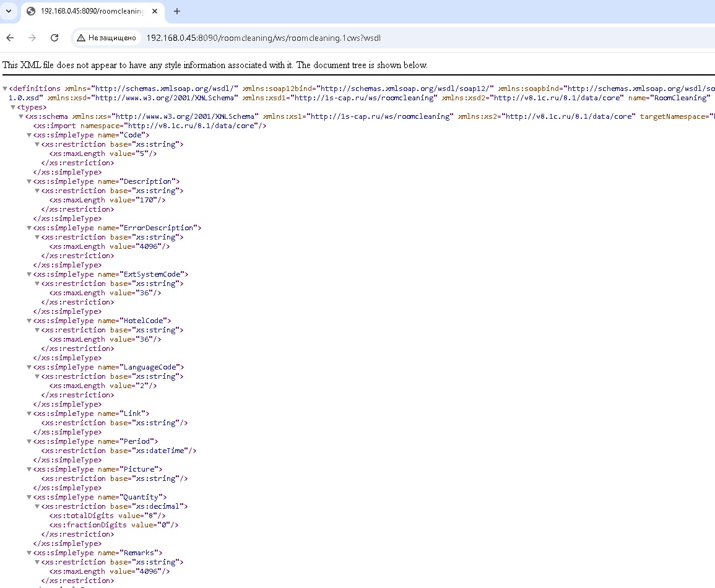This screenshot has height=588, width=715.
Task: Open a new tab with the plus icon
Action: 177,11
